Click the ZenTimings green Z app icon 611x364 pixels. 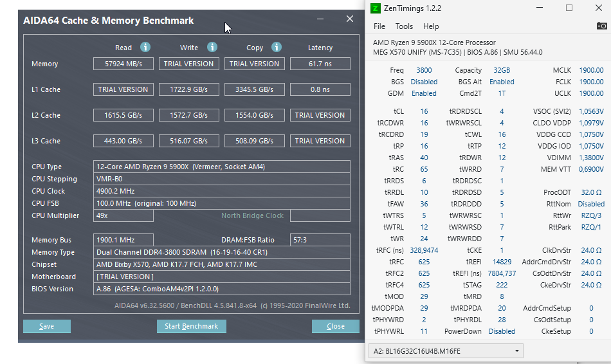click(375, 8)
